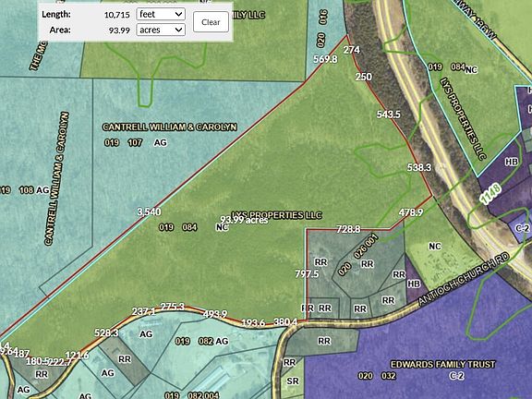
Task: Click the 237.1 segment length label
Action: pyautogui.click(x=144, y=311)
